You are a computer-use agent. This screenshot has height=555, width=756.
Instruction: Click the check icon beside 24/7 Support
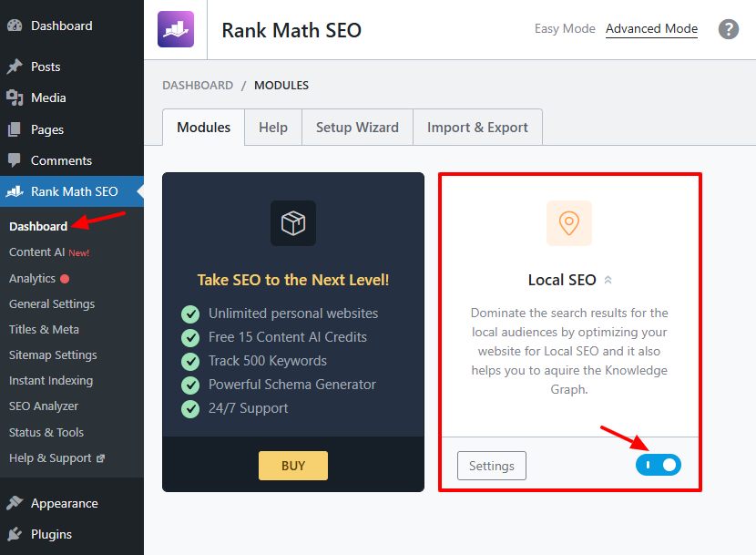point(190,409)
